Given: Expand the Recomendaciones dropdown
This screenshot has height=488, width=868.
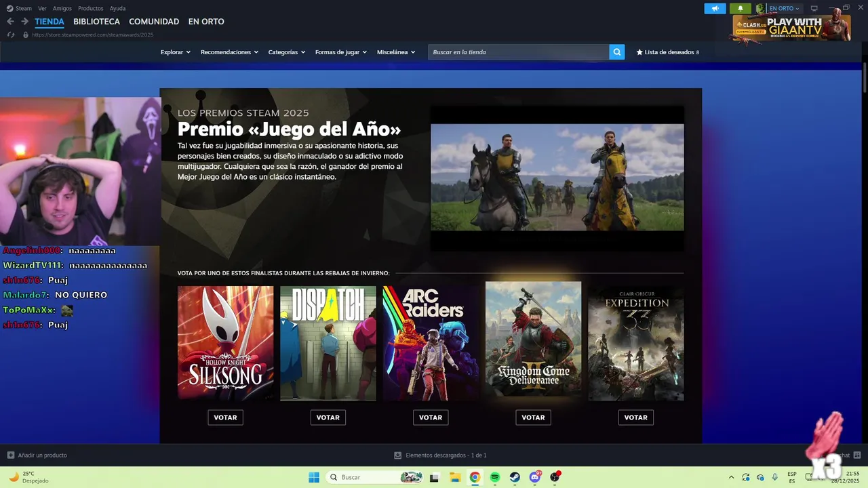Looking at the screenshot, I should coord(229,52).
